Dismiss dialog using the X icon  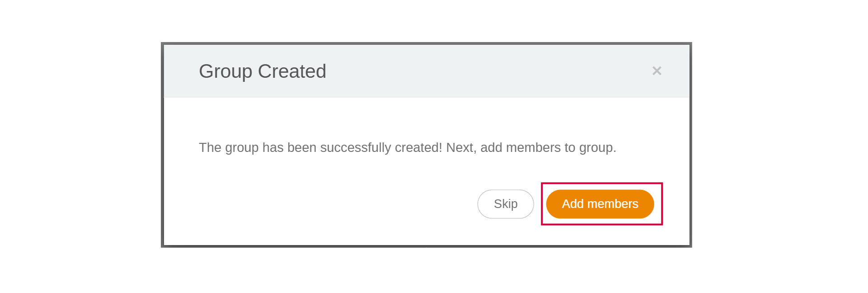(x=657, y=71)
